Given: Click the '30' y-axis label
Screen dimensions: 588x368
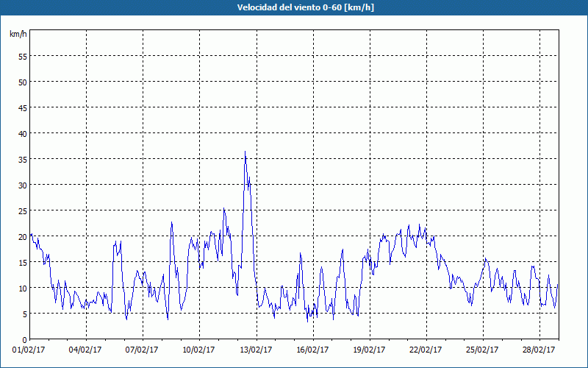Looking at the screenshot, I should coord(23,185).
